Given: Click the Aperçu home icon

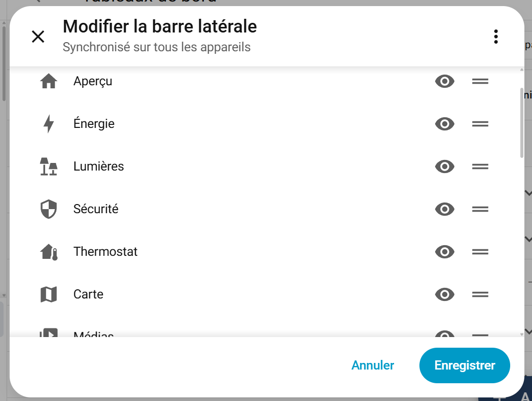Looking at the screenshot, I should click(x=49, y=81).
